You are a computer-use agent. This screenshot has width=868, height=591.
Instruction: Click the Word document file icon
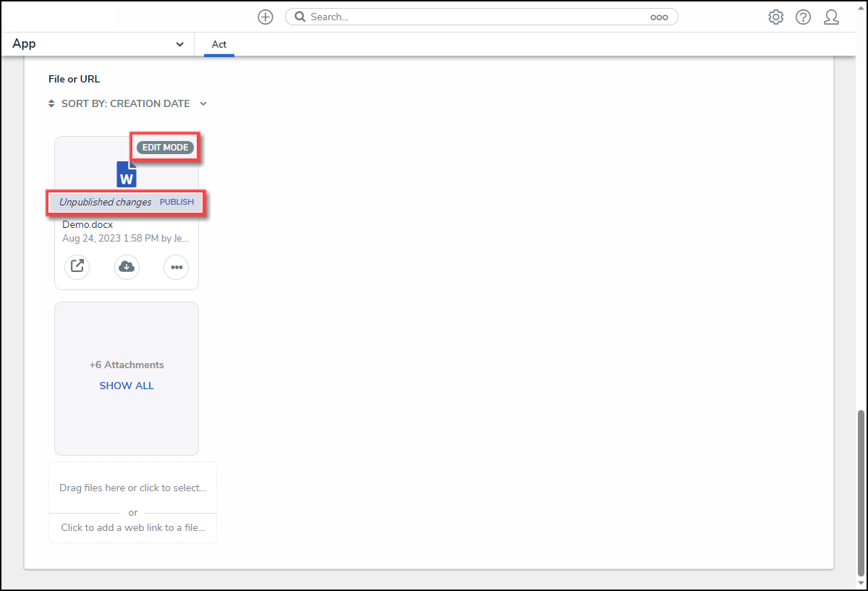pyautogui.click(x=127, y=174)
